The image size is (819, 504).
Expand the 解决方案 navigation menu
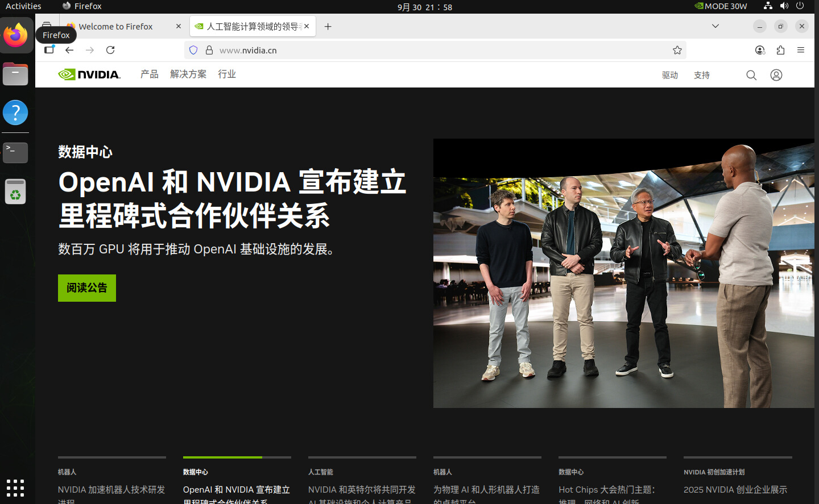[x=188, y=74]
